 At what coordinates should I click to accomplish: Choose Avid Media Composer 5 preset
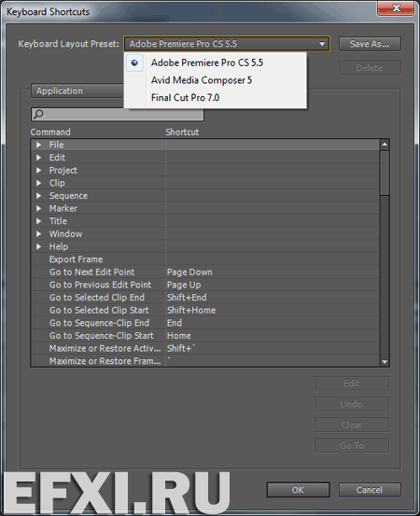[x=216, y=80]
